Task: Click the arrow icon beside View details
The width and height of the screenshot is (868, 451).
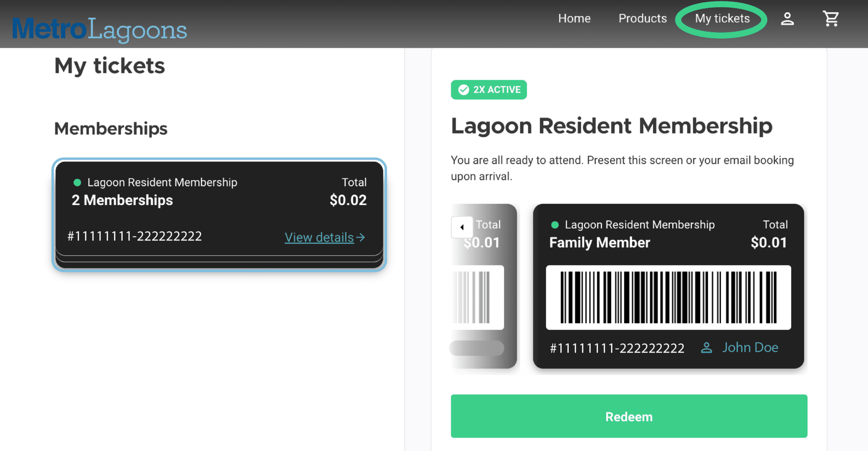Action: [x=361, y=237]
